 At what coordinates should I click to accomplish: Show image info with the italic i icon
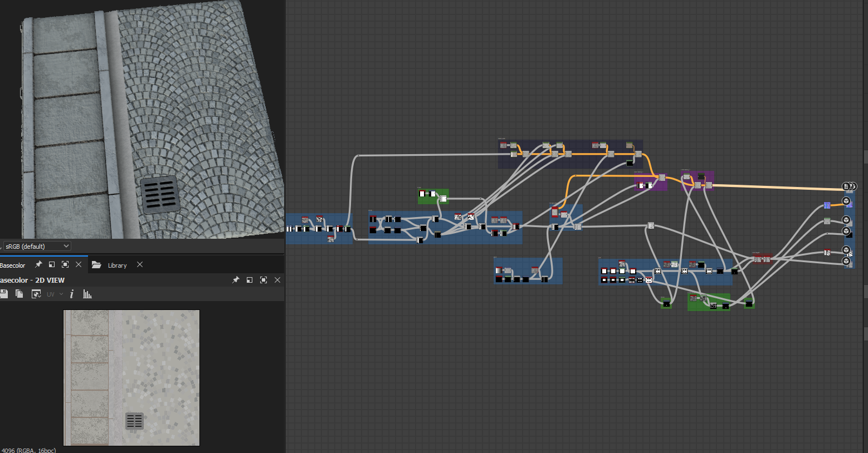[72, 294]
